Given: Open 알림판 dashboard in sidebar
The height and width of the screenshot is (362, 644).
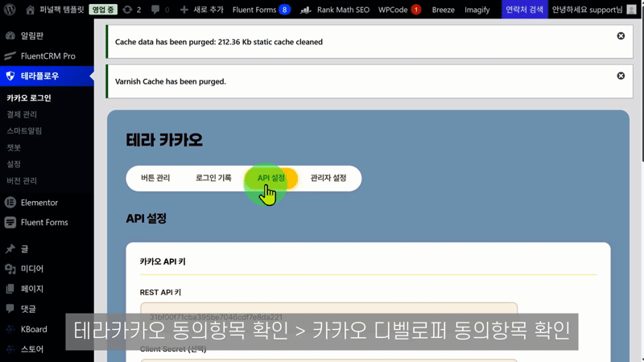Looking at the screenshot, I should click(32, 37).
